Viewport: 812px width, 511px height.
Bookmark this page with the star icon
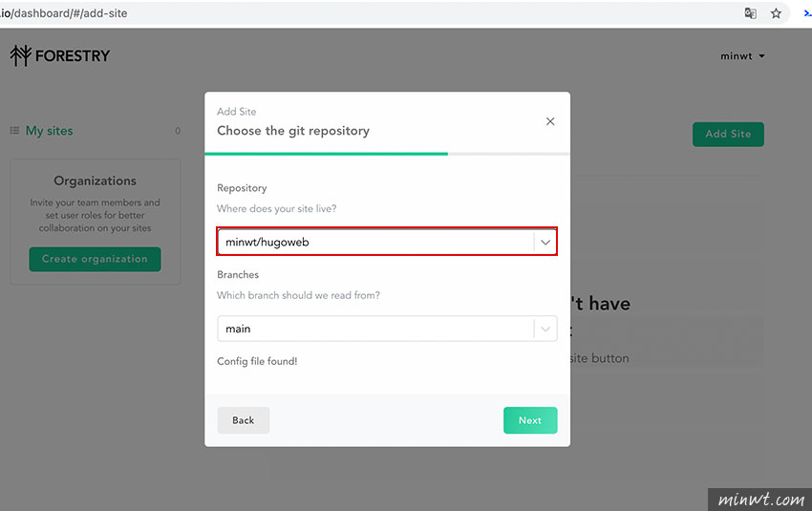(776, 13)
